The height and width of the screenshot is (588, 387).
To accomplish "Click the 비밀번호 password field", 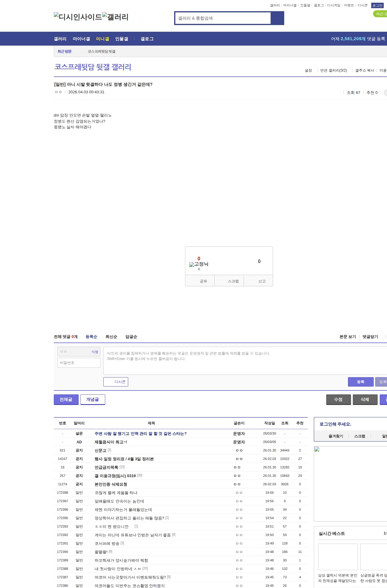I will (79, 363).
